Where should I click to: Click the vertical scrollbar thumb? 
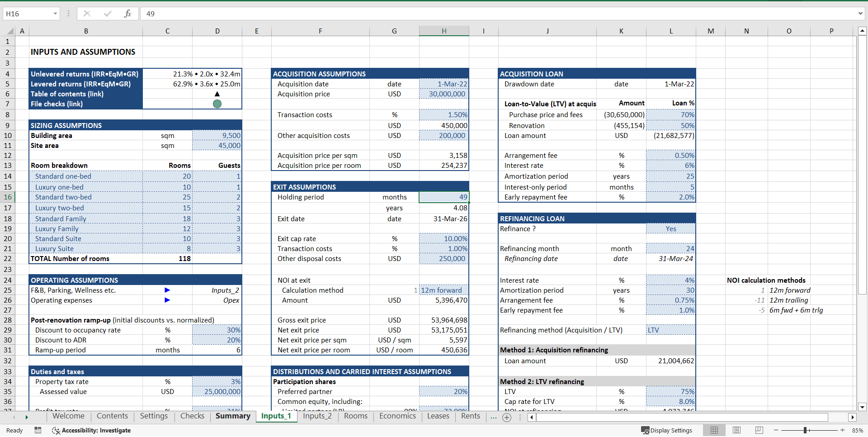pyautogui.click(x=862, y=165)
